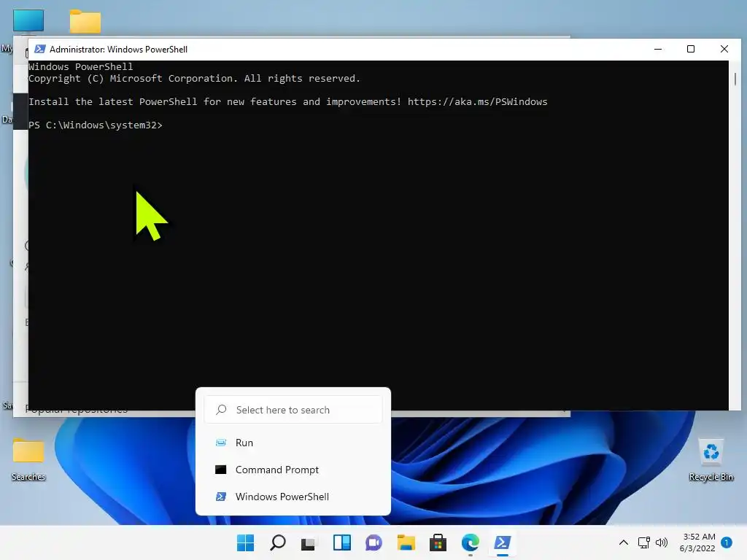The width and height of the screenshot is (747, 560).
Task: Select the Recycle Bin desktop icon
Action: pos(711,459)
